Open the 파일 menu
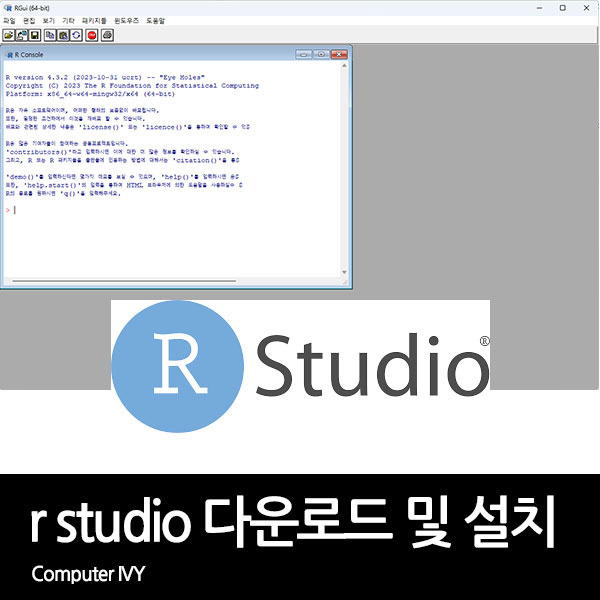The height and width of the screenshot is (600, 600). [x=9, y=21]
